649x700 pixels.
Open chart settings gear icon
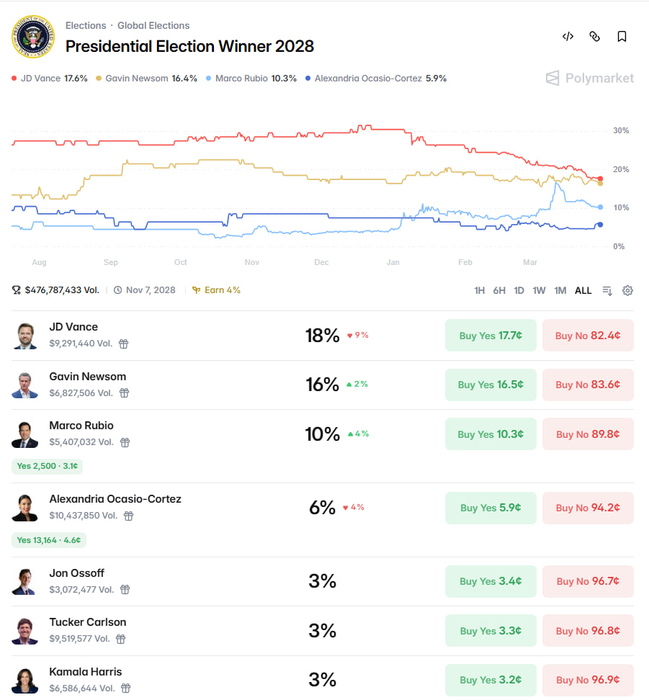pyautogui.click(x=628, y=291)
